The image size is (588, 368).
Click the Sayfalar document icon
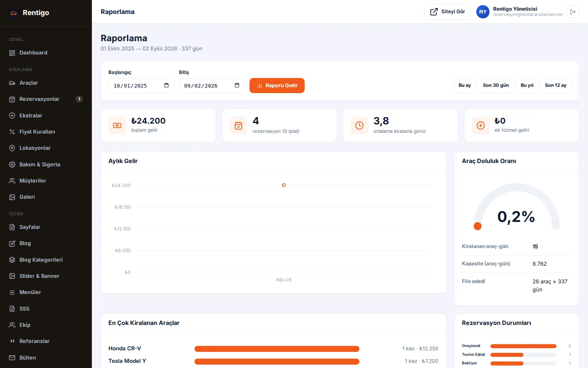[x=12, y=227]
